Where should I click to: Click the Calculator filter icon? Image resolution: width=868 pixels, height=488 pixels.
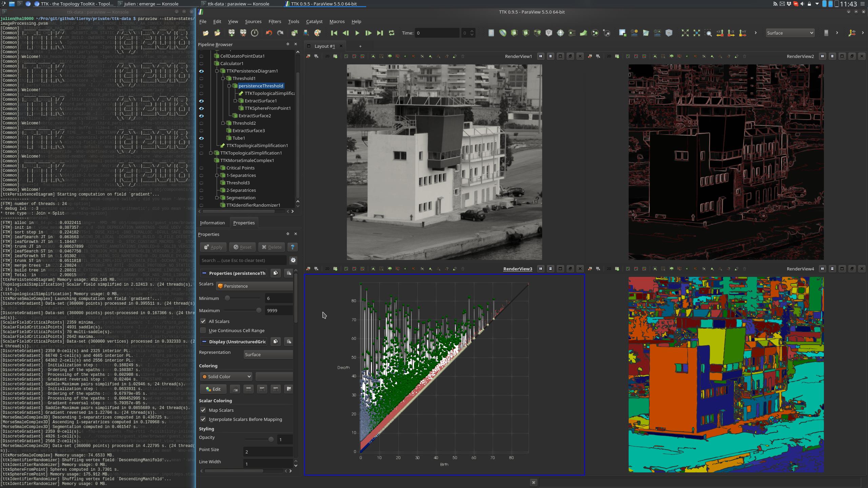click(491, 33)
